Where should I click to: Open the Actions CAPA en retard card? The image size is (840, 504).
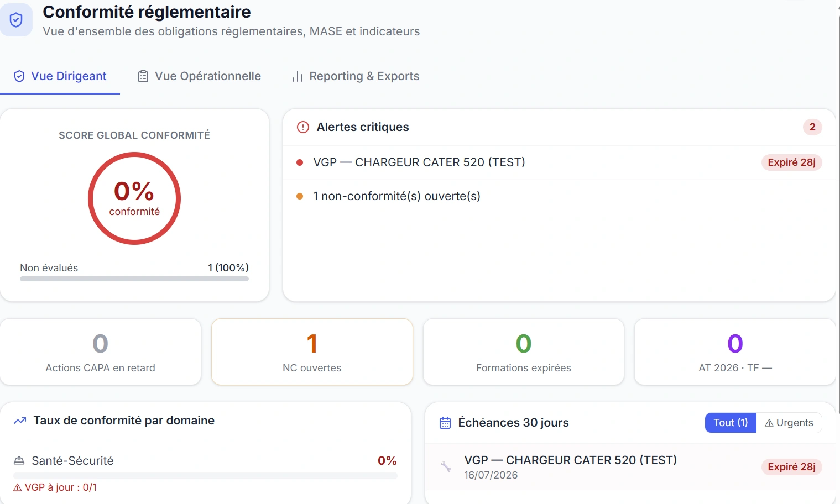pos(101,351)
